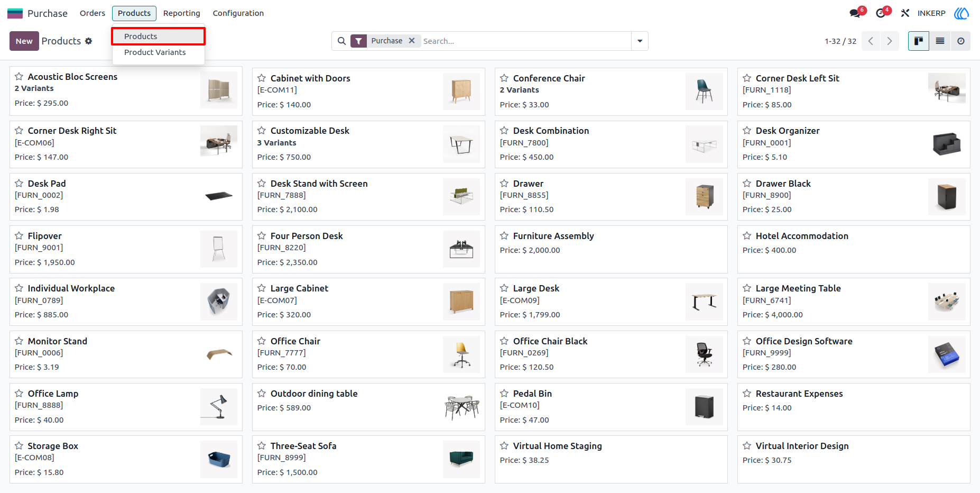The height and width of the screenshot is (493, 980).
Task: Expand the search options dropdown arrow
Action: pos(640,41)
